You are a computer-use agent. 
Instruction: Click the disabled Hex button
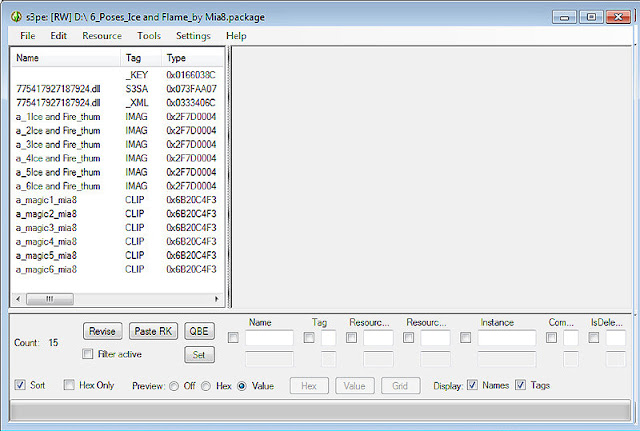[309, 386]
